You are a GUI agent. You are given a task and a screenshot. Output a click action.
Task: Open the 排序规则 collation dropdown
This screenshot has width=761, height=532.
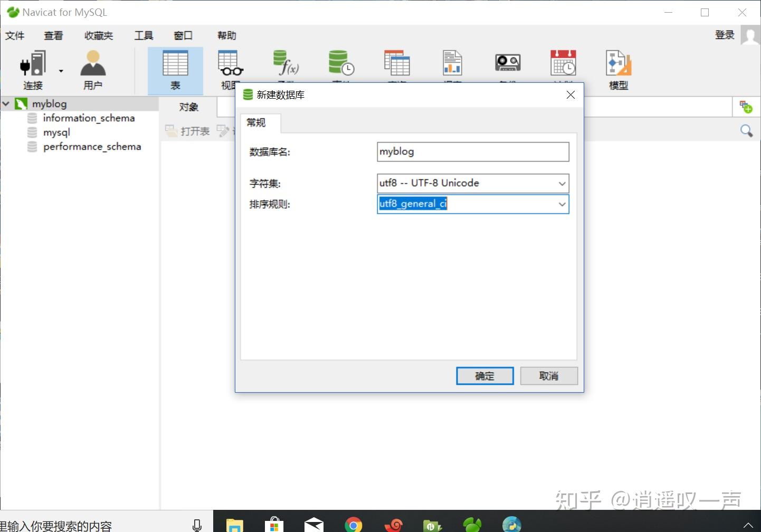tap(561, 204)
